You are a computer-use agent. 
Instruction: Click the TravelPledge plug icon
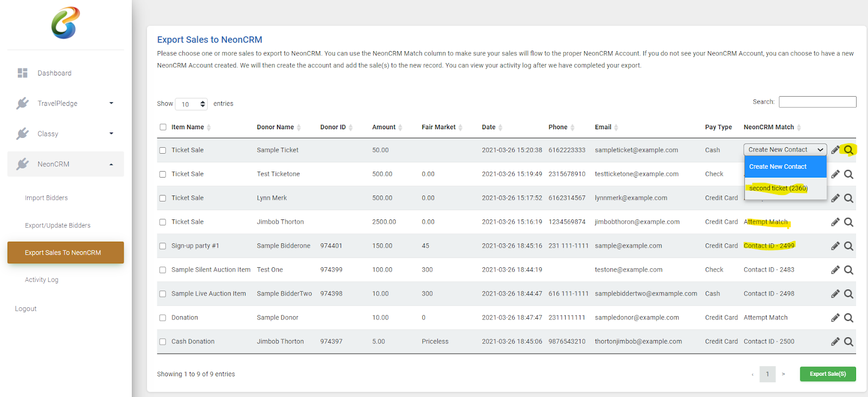pos(22,103)
